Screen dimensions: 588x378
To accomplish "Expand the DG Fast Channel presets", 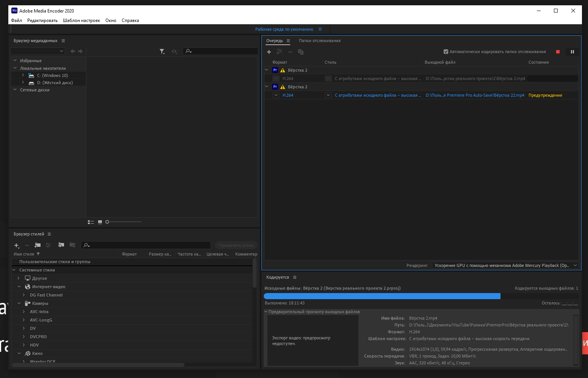I will (x=23, y=295).
